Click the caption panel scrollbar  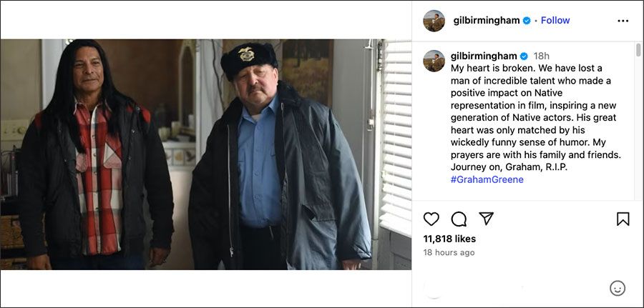(638, 50)
